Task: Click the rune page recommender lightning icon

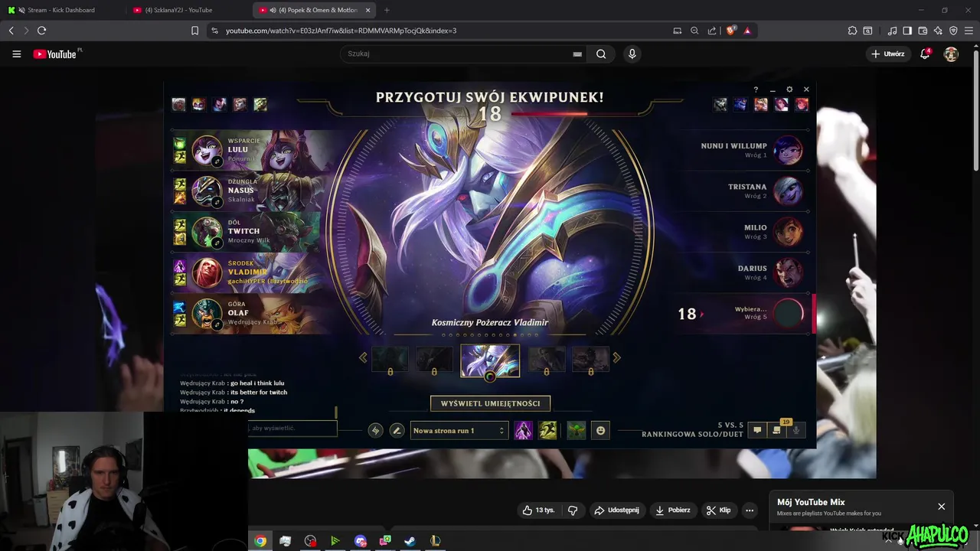Action: click(x=375, y=431)
